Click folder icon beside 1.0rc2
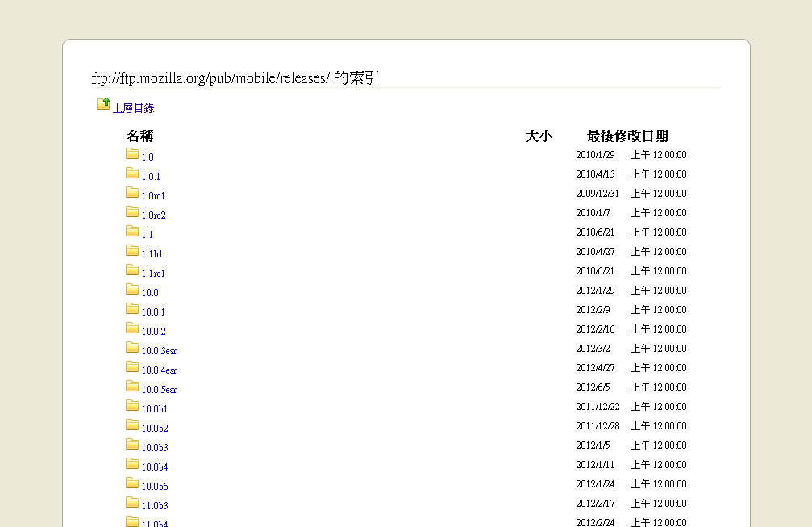 point(132,211)
